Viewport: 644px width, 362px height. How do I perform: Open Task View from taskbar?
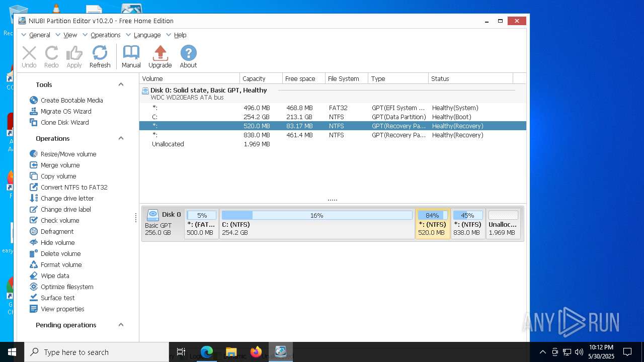coord(181,352)
